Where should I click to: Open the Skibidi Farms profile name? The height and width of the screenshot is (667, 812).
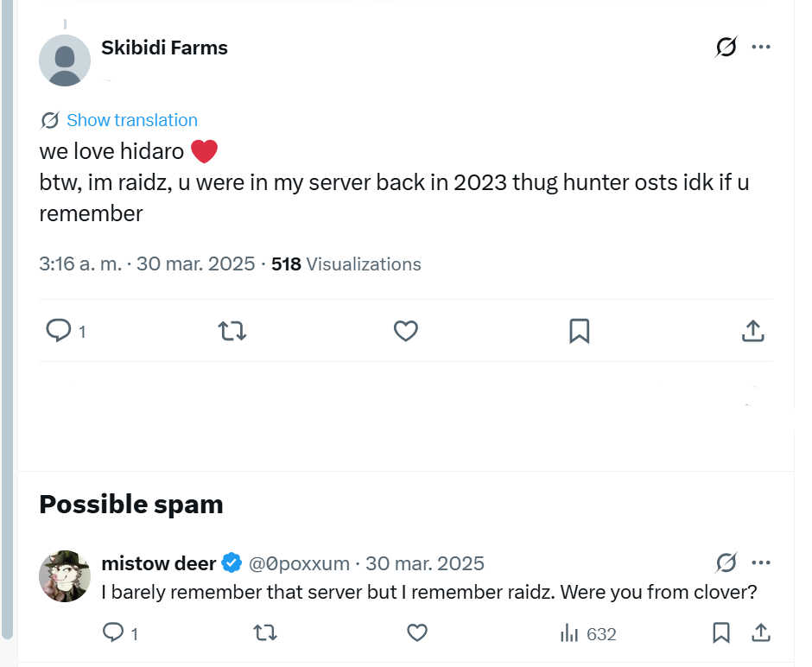click(x=164, y=48)
